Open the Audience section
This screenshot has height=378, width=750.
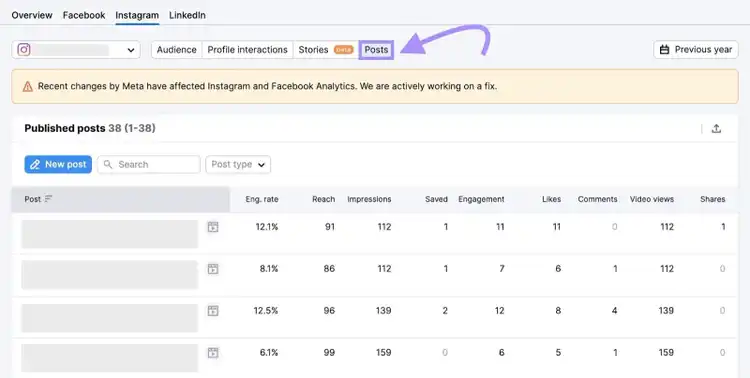[176, 50]
